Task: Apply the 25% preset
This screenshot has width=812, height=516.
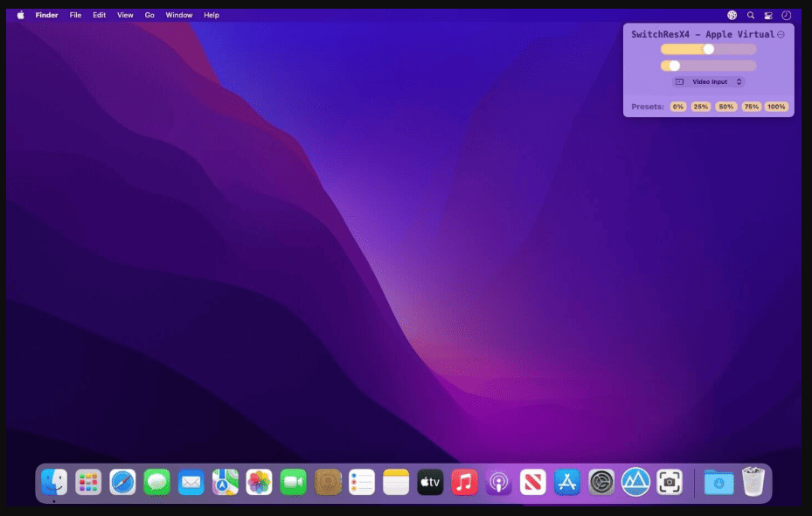Action: pyautogui.click(x=701, y=107)
